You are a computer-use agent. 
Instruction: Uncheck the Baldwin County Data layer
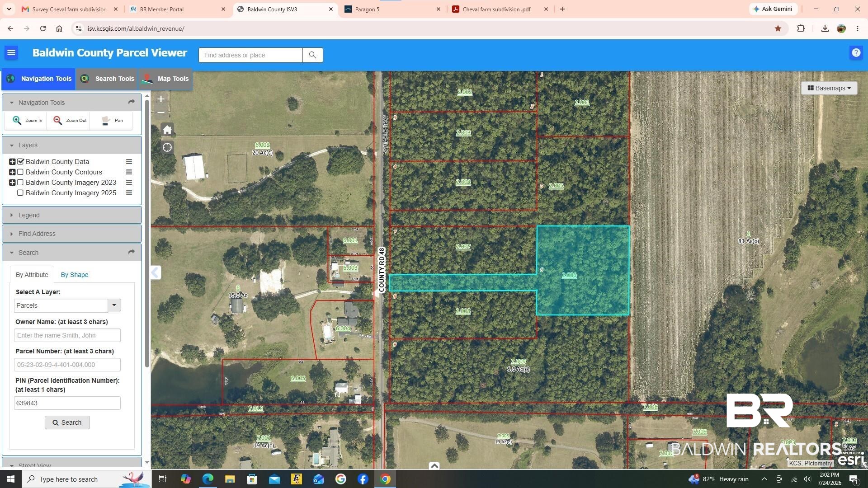point(20,162)
